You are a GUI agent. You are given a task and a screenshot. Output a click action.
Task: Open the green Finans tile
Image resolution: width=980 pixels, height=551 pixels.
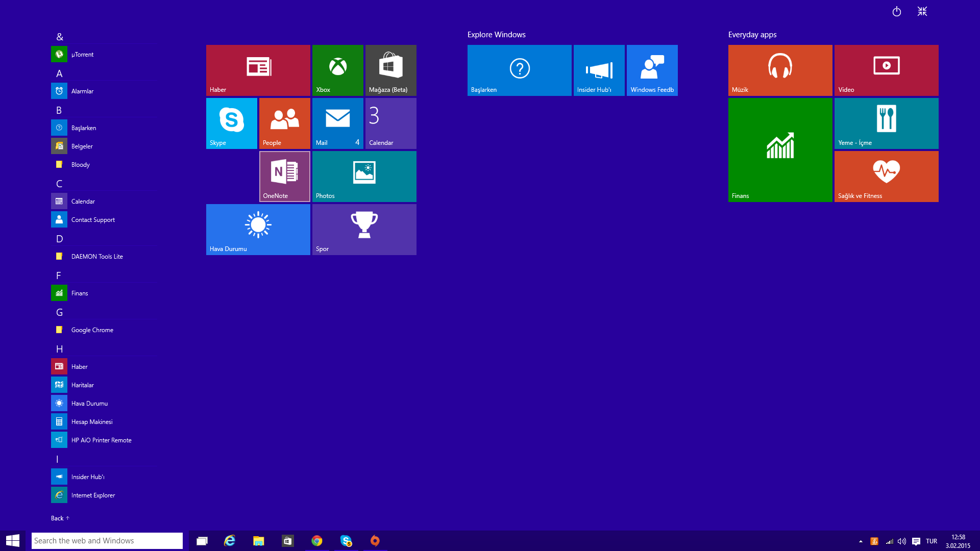780,150
